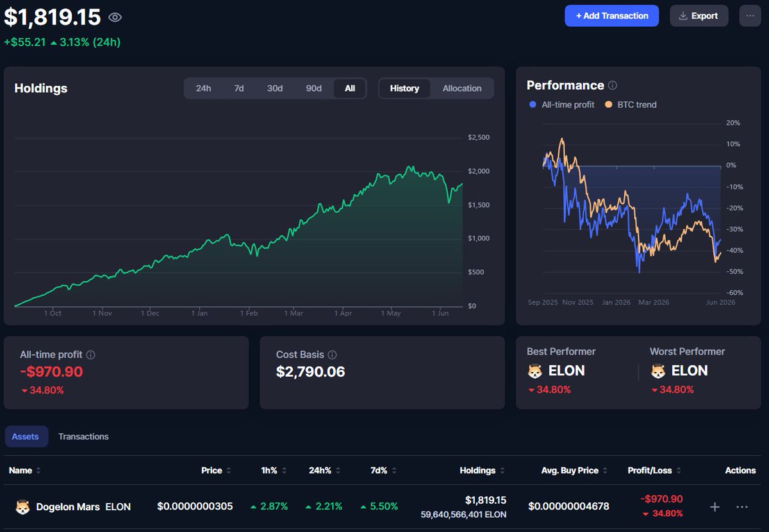Click the Add Transaction button
Screen dimensions: 769x532
[x=611, y=16]
